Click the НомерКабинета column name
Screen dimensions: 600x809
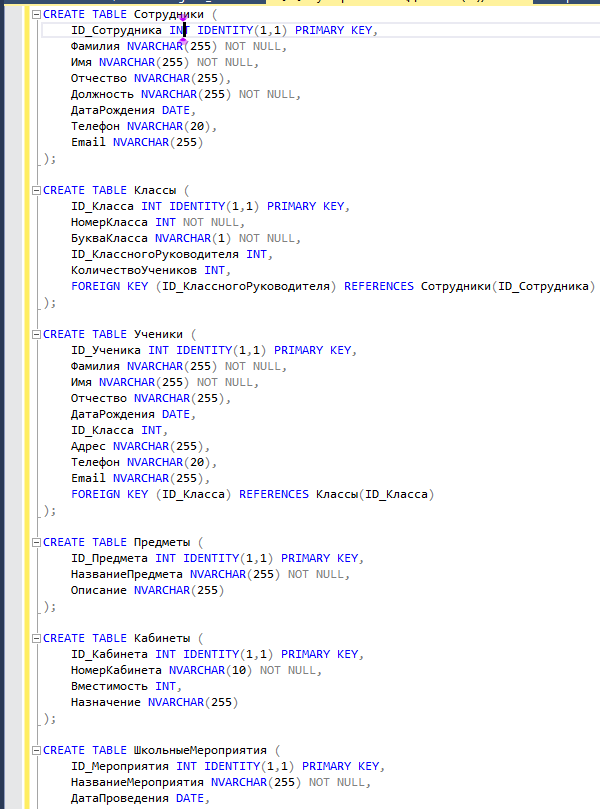tap(116, 670)
